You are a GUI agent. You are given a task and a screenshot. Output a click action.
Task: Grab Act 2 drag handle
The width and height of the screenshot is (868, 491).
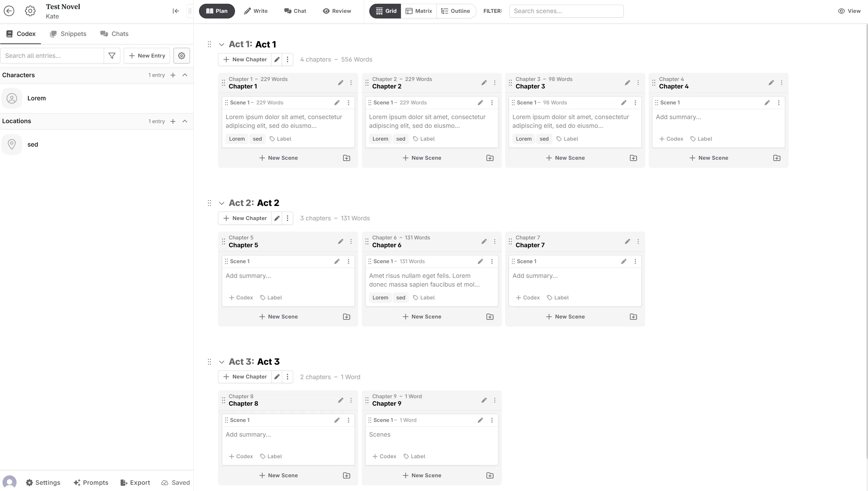209,203
